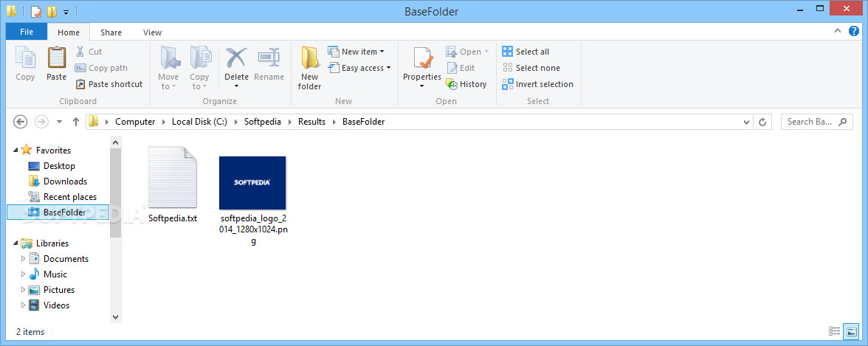Expand the Videos library node
Screen dimensions: 868x346
coord(23,305)
